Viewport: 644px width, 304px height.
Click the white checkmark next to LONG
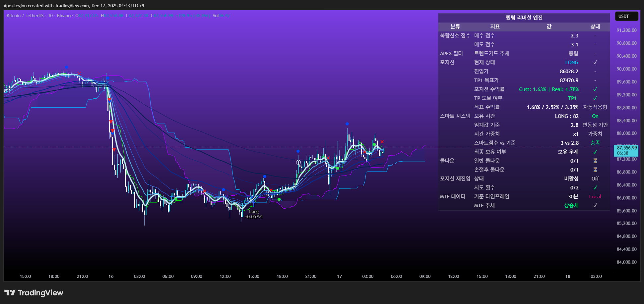[x=595, y=63]
